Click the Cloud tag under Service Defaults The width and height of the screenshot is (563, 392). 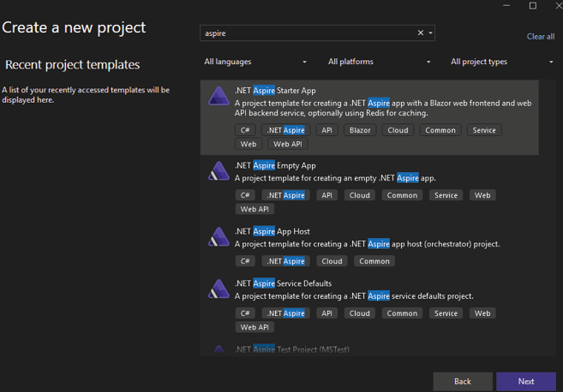point(359,313)
